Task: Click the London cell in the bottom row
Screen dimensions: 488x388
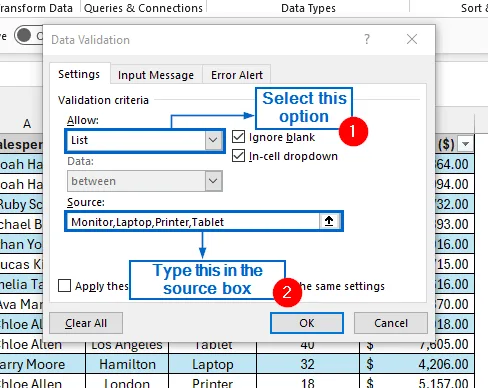Action: coord(127,382)
